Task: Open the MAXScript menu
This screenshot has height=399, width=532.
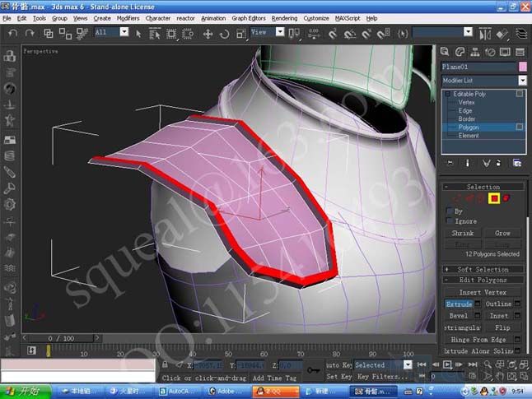Action: (348, 18)
